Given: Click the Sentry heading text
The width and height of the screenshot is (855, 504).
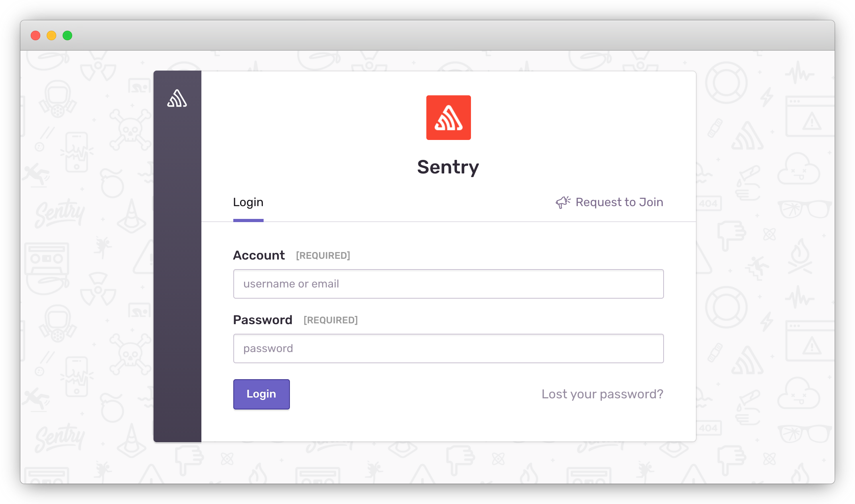Looking at the screenshot, I should pyautogui.click(x=448, y=167).
